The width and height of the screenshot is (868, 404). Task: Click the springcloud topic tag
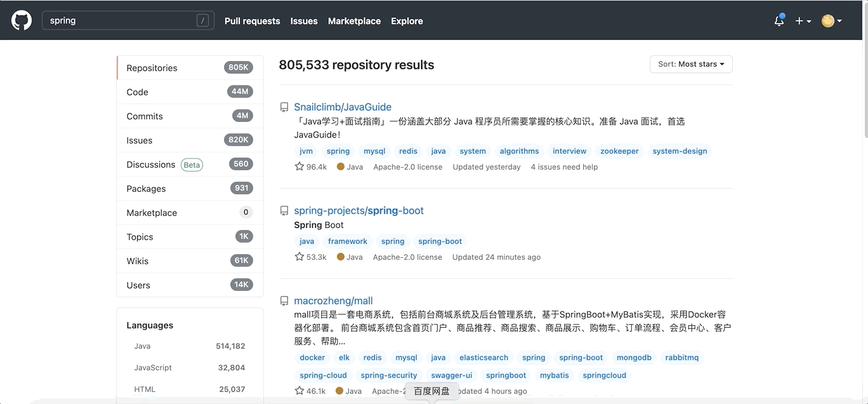pyautogui.click(x=605, y=375)
